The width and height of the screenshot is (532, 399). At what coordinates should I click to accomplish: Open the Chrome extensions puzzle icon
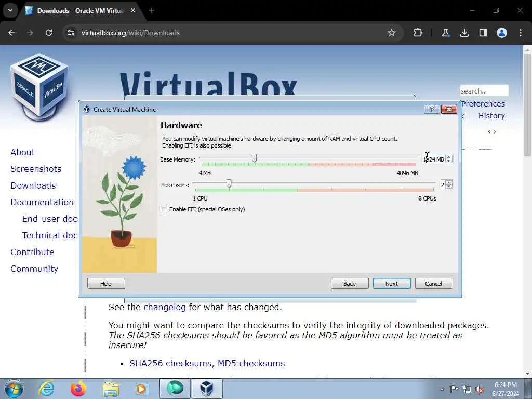click(x=418, y=33)
